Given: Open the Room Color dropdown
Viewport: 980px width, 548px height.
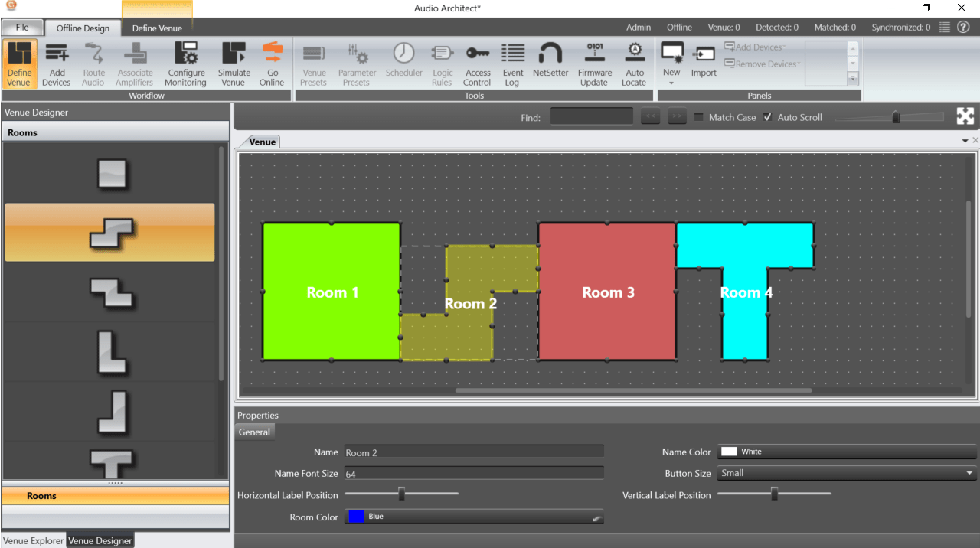Looking at the screenshot, I should (x=474, y=517).
